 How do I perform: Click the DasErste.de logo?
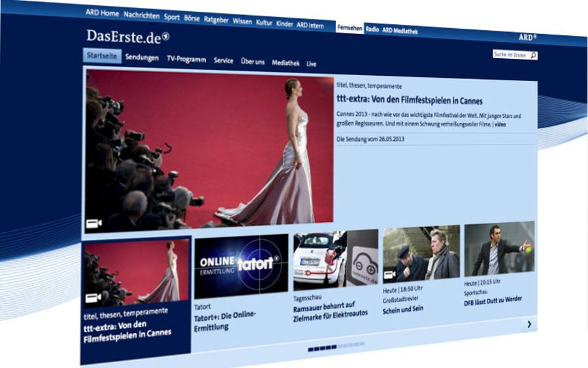point(128,37)
